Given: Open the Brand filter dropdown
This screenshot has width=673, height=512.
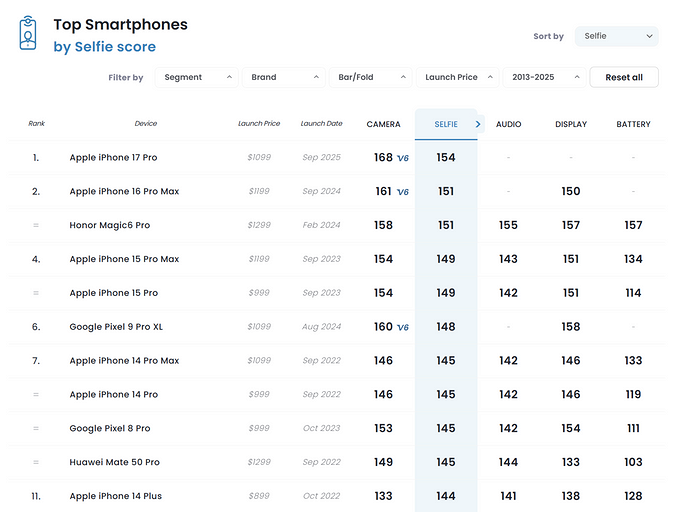Looking at the screenshot, I should coord(284,77).
